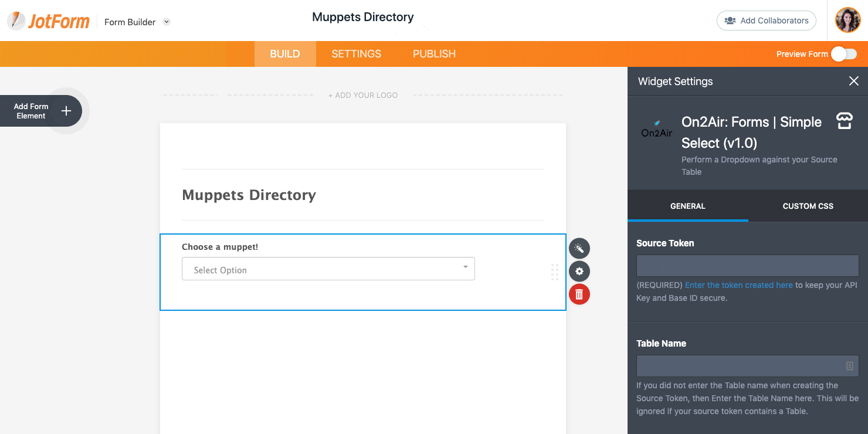The width and height of the screenshot is (868, 434).
Task: Click the widget store icon
Action: (x=844, y=121)
